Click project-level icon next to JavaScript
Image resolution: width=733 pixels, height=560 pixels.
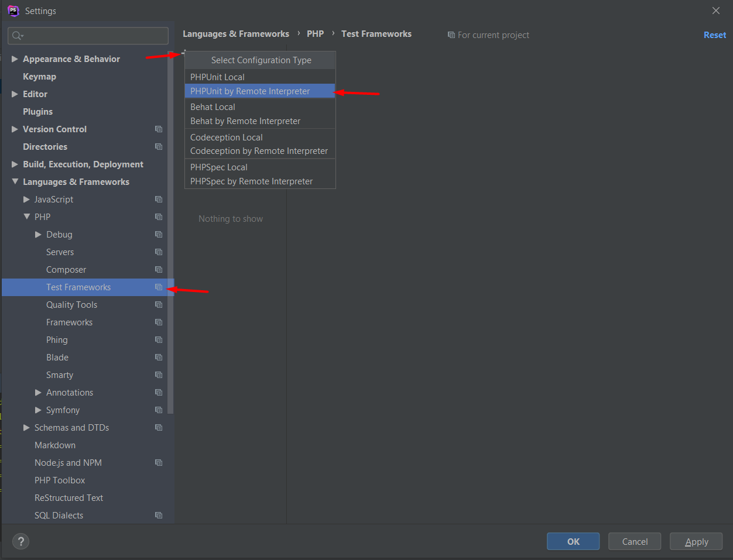(159, 199)
